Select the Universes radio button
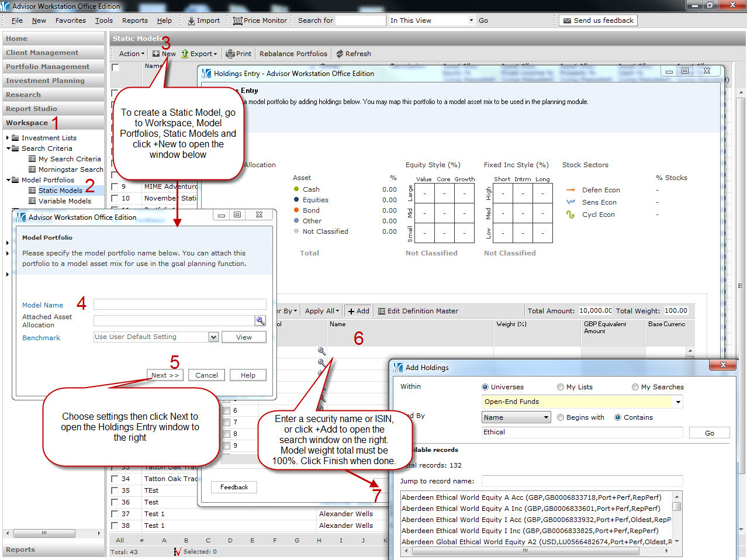747x560 pixels. (485, 387)
